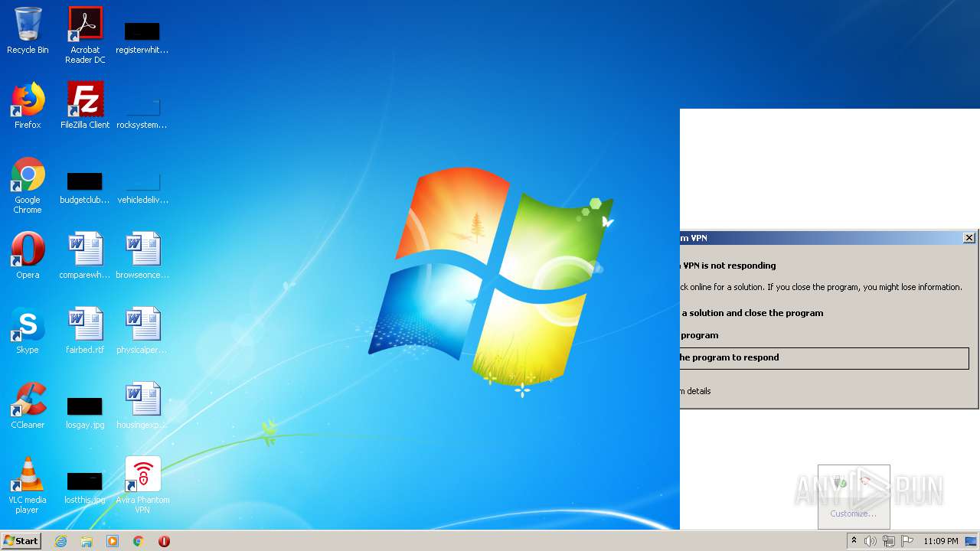Close the VPN not responding dialog
Viewport: 980px width, 551px height.
click(969, 238)
